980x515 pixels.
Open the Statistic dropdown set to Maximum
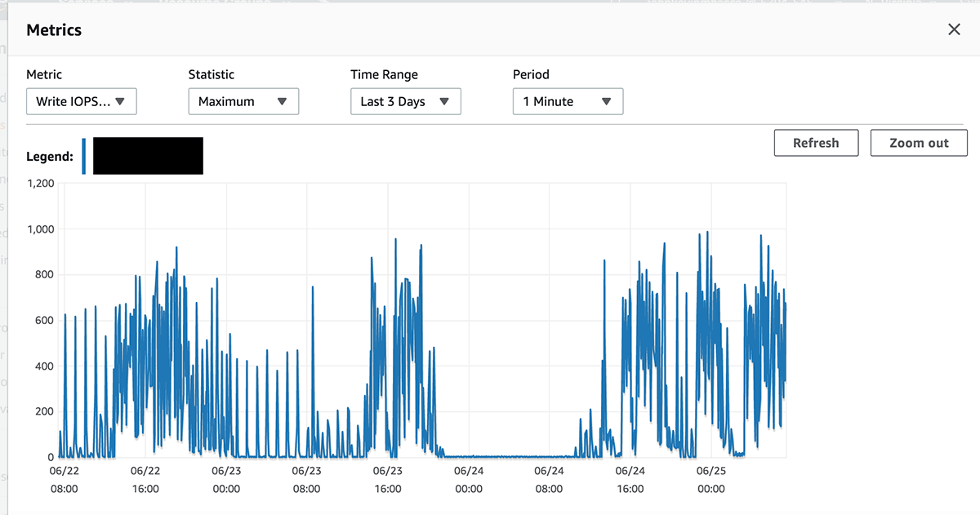(243, 102)
